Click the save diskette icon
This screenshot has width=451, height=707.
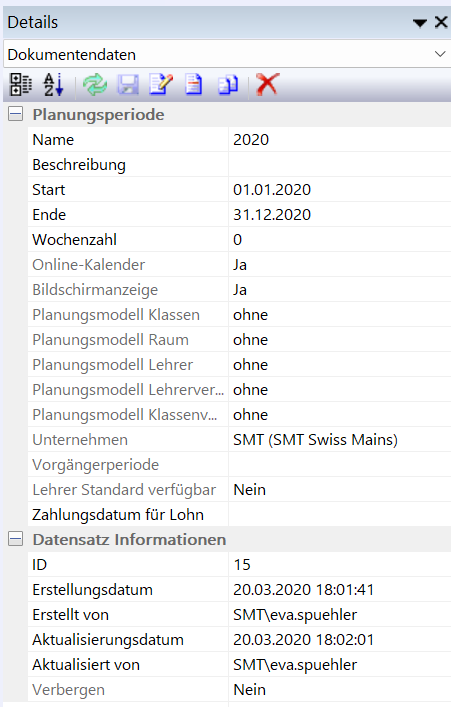click(x=128, y=84)
